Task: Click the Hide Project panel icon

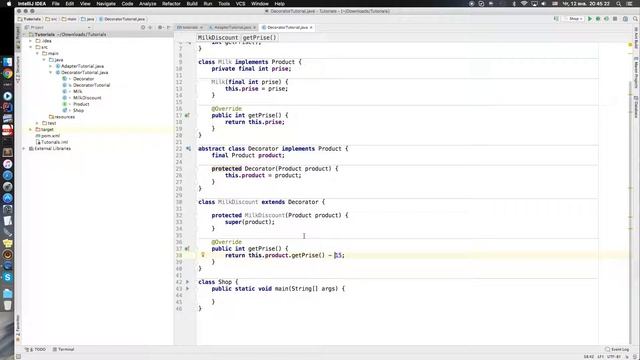Action: (169, 27)
